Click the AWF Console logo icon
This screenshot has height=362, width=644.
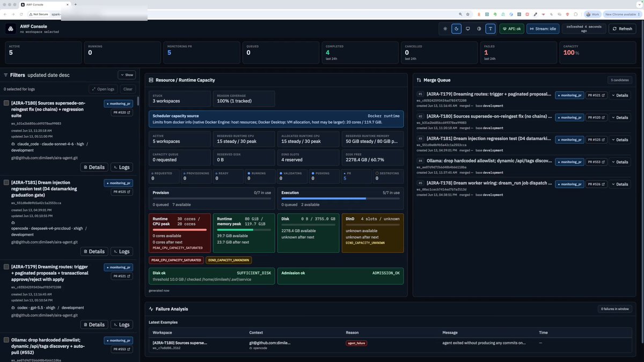tap(11, 29)
